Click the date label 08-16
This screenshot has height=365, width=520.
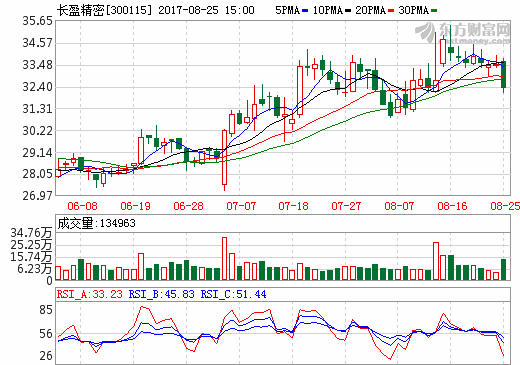coord(452,206)
